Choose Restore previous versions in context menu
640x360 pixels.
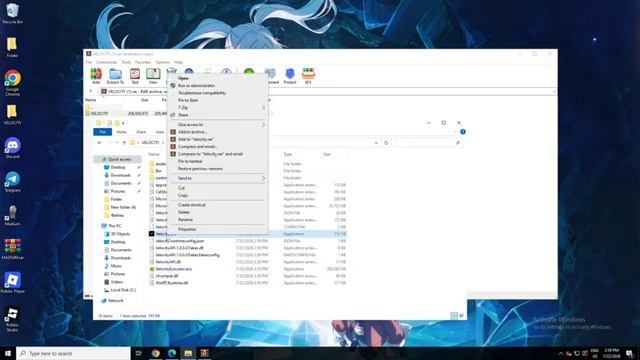[200, 169]
